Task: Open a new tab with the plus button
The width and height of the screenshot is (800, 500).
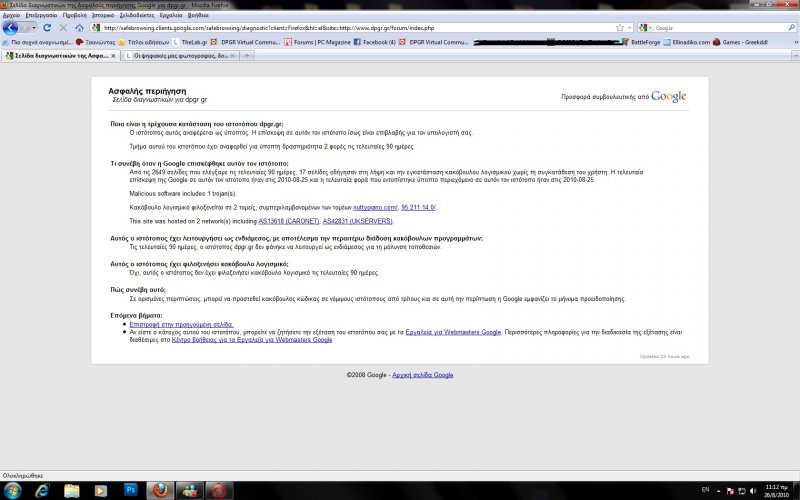Action: 247,56
